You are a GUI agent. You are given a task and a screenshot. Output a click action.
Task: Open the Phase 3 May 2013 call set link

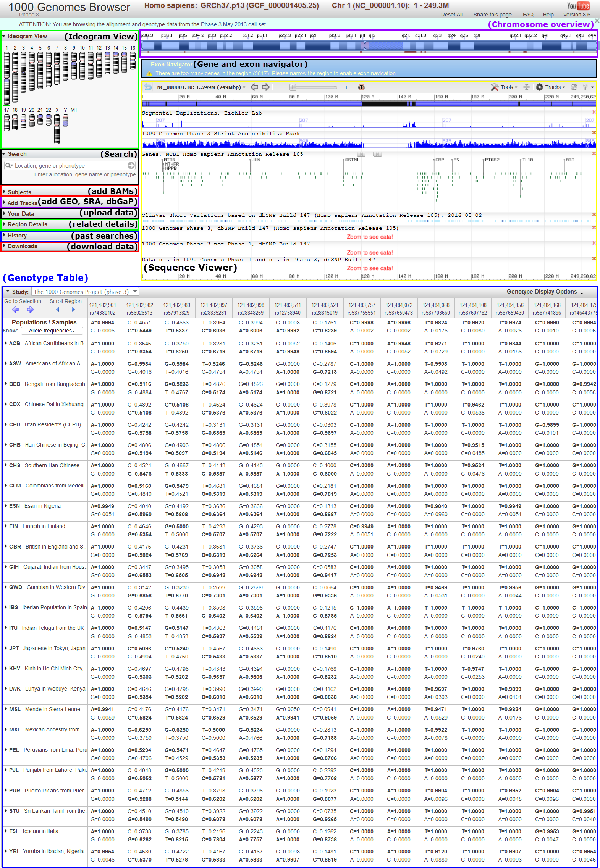233,24
